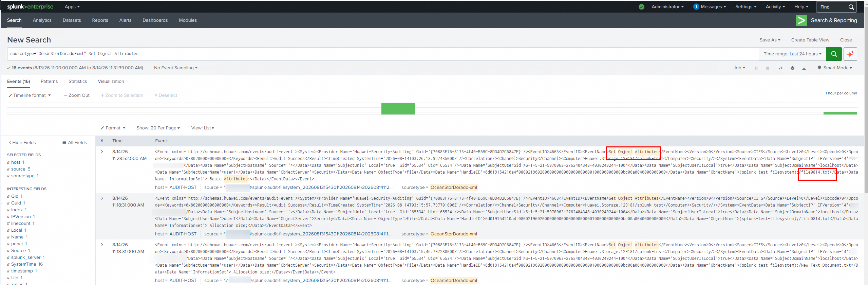Run search with green magnifier button

(x=834, y=54)
